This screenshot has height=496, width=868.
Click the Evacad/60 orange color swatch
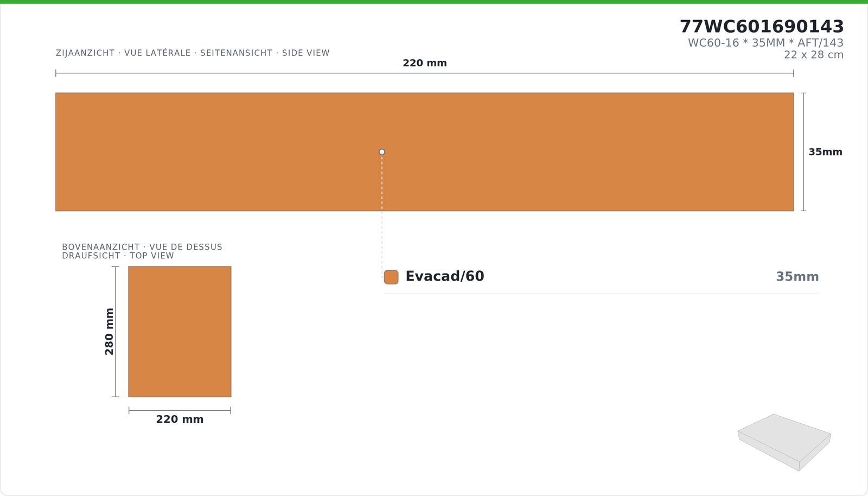click(x=391, y=277)
